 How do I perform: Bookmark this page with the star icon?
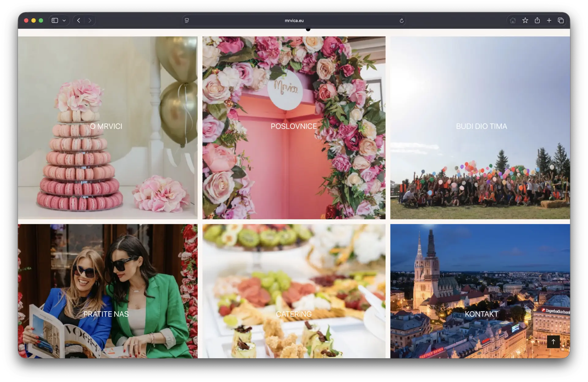[x=525, y=21]
